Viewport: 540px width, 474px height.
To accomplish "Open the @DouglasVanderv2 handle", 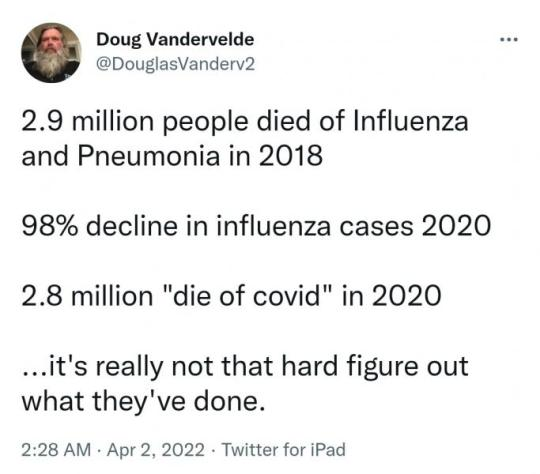I will pos(176,64).
